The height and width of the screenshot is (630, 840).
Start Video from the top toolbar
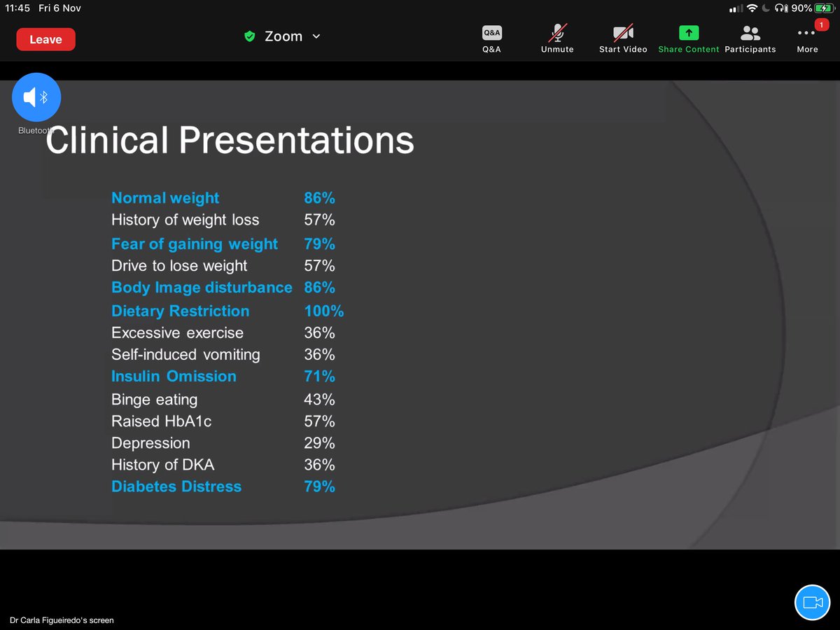pos(623,39)
